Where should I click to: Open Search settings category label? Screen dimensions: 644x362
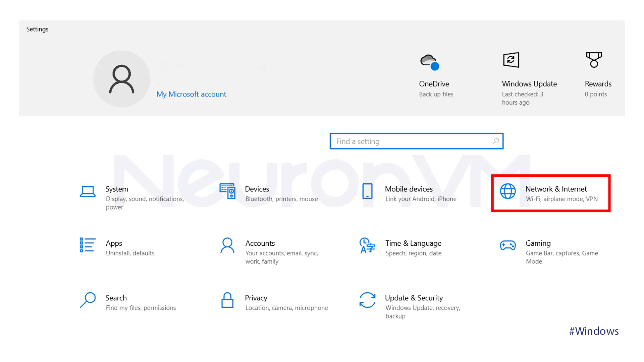click(116, 298)
